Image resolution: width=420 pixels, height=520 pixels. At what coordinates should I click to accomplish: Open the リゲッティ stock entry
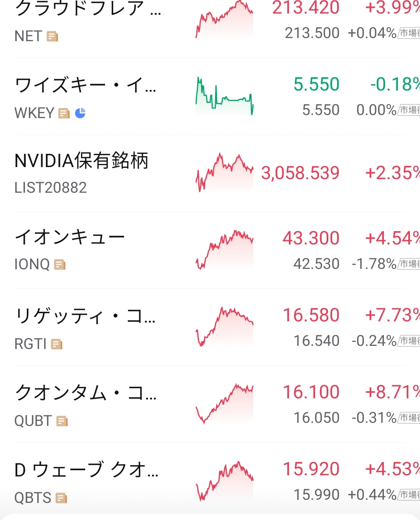click(x=210, y=327)
